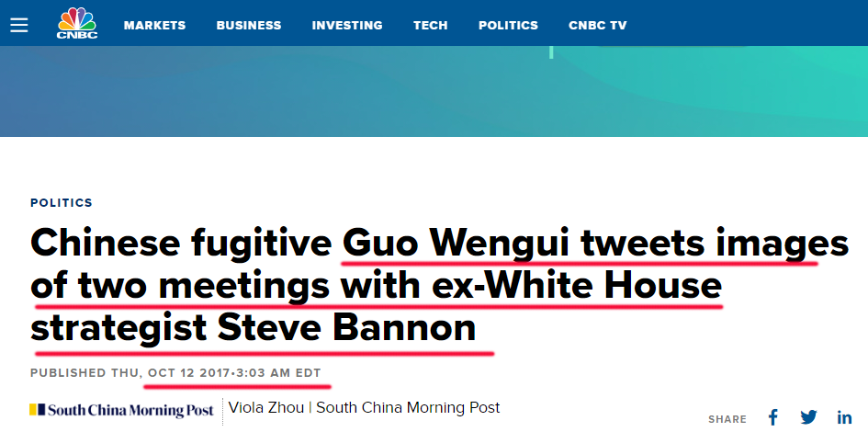Share article on LinkedIn
Screen dimensions: 868x432
click(x=845, y=417)
